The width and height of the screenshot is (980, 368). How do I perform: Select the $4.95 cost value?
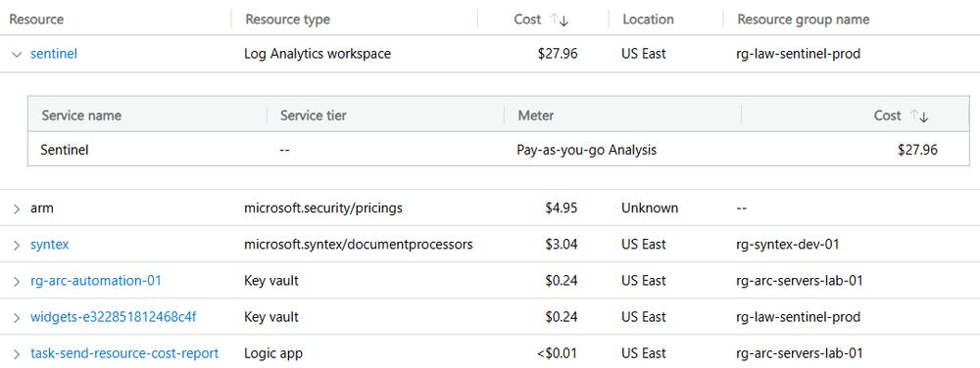[x=562, y=208]
